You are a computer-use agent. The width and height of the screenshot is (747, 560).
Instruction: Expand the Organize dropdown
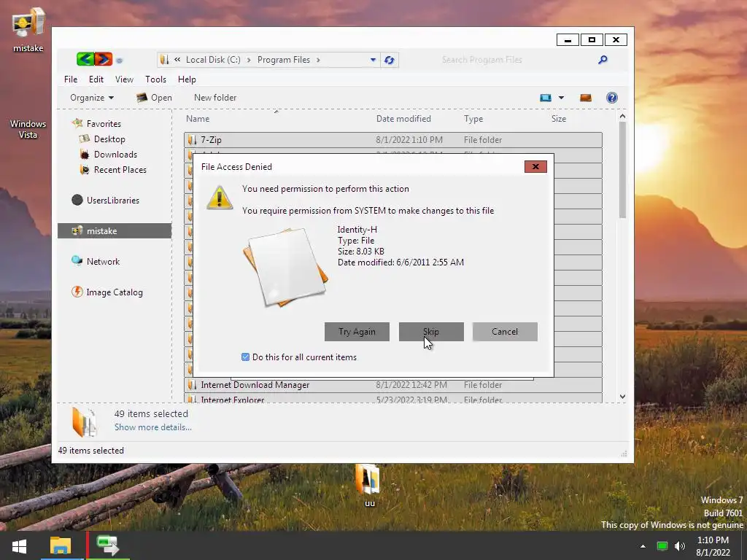(x=91, y=98)
